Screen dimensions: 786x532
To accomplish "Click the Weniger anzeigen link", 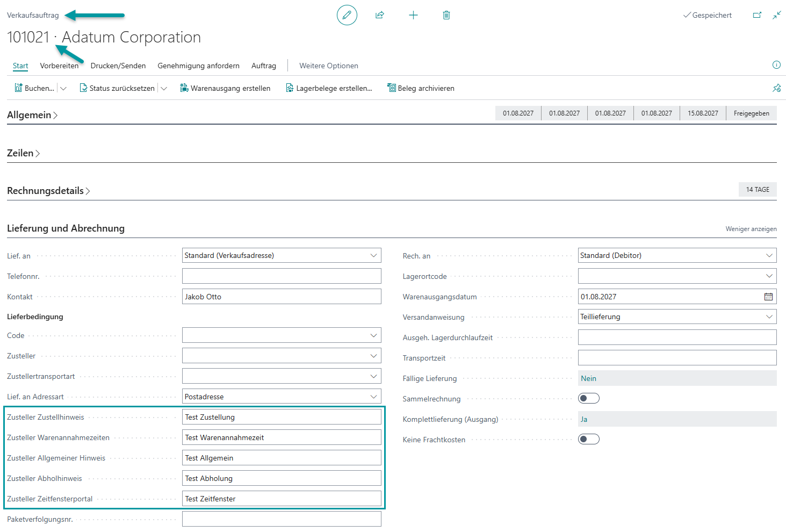I will (x=751, y=229).
